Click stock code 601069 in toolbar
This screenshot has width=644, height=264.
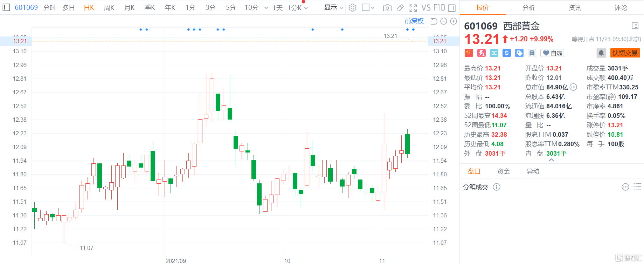26,7
